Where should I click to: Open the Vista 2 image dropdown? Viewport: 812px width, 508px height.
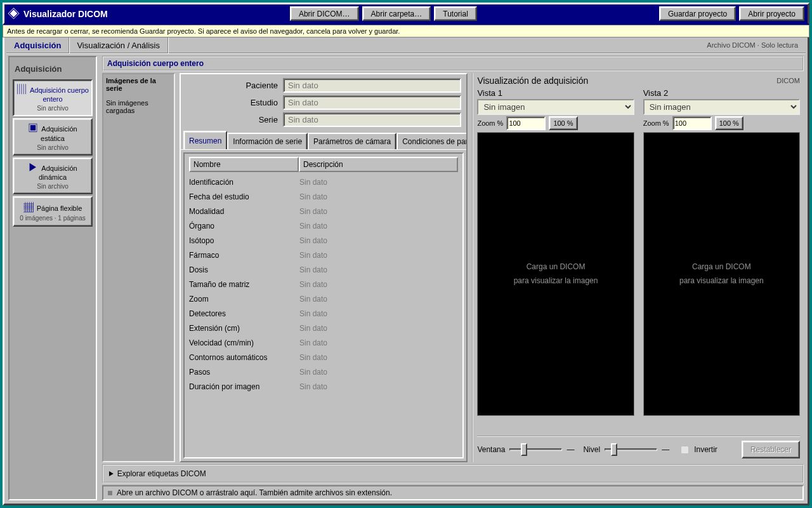[x=721, y=107]
